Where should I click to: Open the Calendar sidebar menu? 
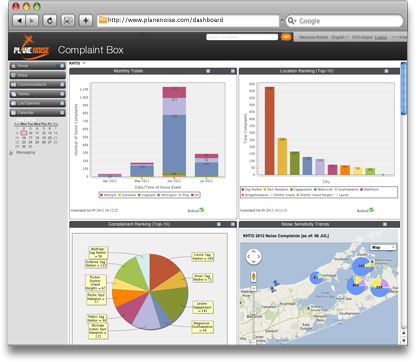tap(37, 113)
